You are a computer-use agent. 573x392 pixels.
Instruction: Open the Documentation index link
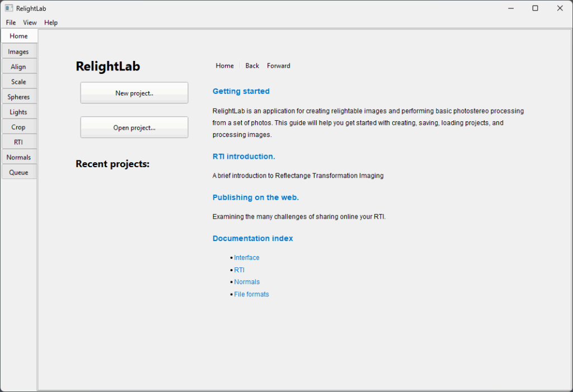click(x=253, y=239)
